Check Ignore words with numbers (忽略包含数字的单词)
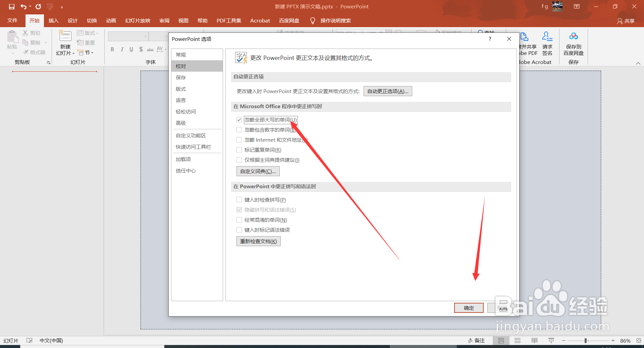644x348 pixels. click(239, 130)
